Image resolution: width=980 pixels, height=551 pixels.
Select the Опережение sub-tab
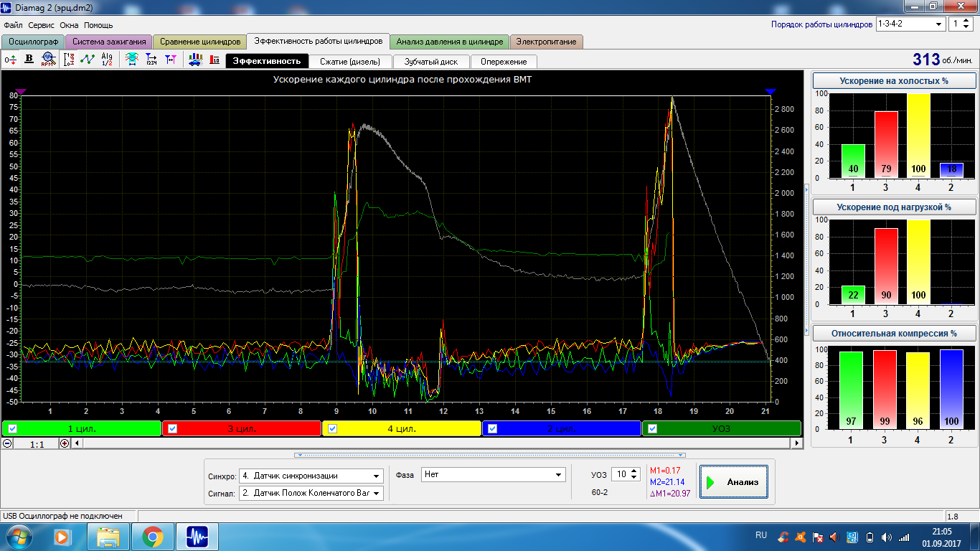504,61
